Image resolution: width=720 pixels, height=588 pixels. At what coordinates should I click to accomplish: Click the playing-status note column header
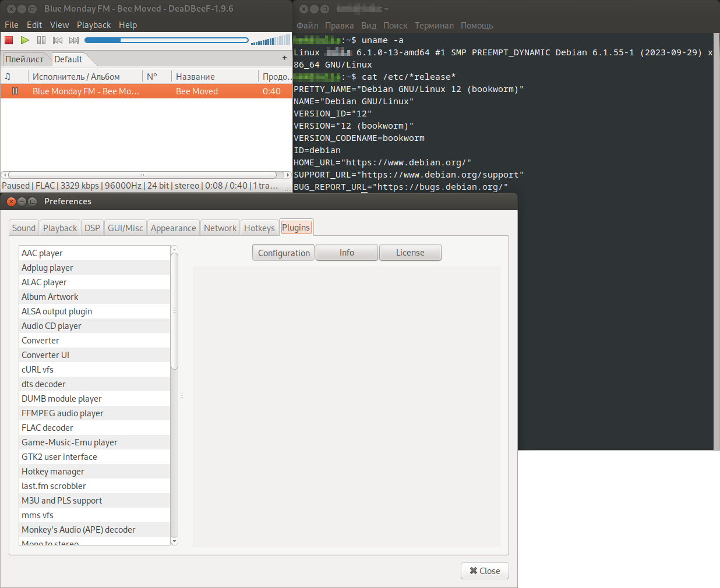pyautogui.click(x=8, y=76)
